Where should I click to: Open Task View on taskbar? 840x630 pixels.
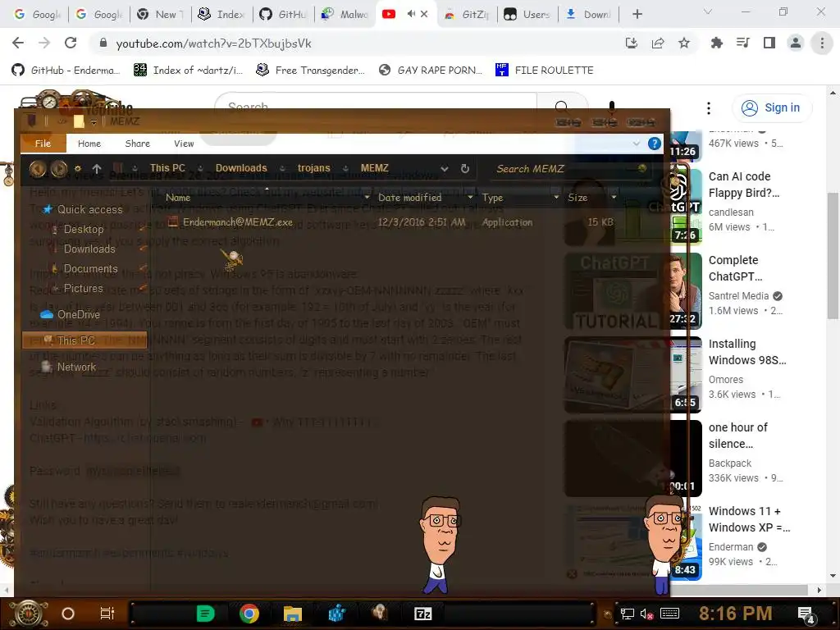(107, 614)
